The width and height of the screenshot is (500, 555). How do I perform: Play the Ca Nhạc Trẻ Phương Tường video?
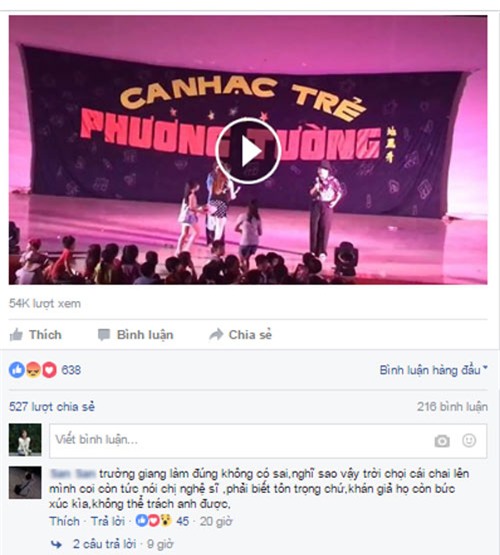point(248,151)
